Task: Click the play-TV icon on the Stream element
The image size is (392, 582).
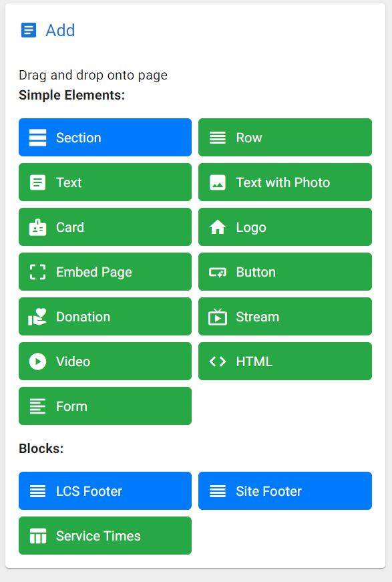Action: [218, 316]
